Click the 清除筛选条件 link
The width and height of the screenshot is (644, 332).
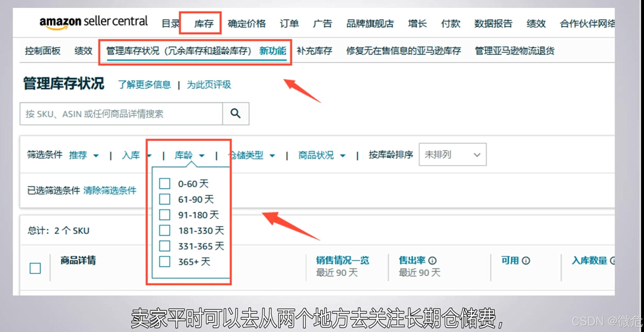tap(110, 190)
